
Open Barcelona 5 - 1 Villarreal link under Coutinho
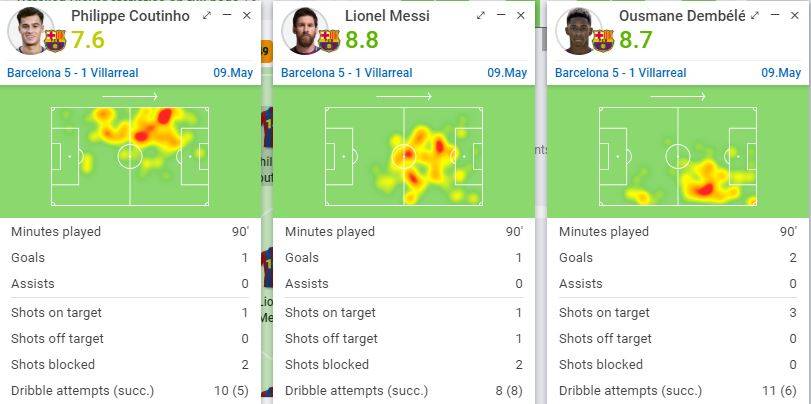click(x=72, y=73)
